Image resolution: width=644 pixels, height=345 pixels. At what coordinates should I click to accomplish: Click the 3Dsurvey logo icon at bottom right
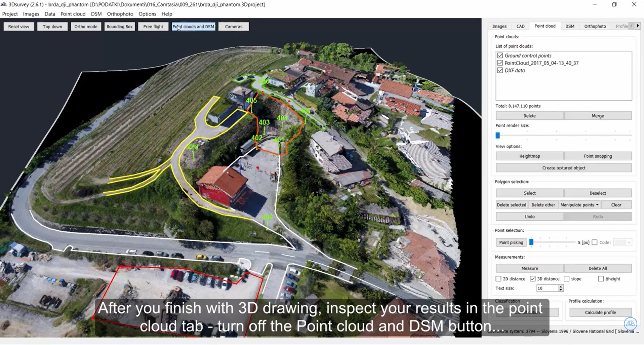(630, 323)
